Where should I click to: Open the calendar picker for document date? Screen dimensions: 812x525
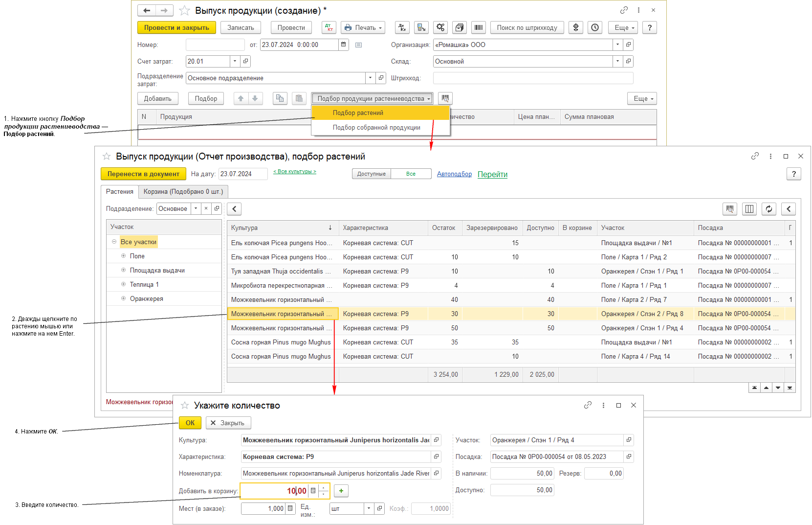pos(344,45)
